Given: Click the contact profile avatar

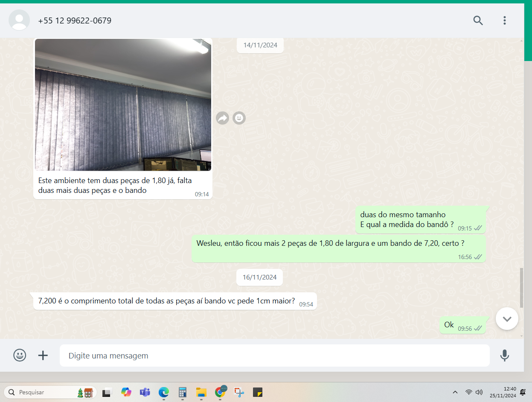Looking at the screenshot, I should [19, 20].
